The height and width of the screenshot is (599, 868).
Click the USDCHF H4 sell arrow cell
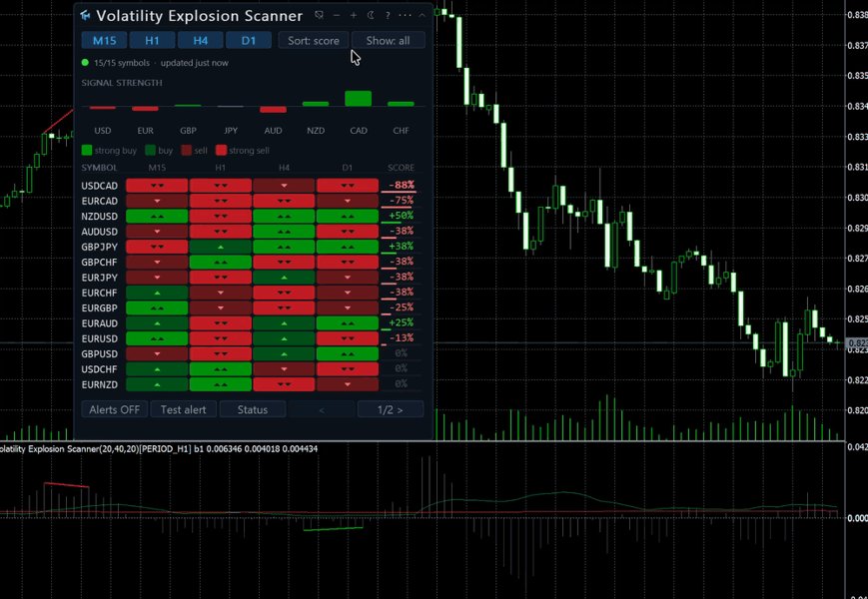[284, 369]
